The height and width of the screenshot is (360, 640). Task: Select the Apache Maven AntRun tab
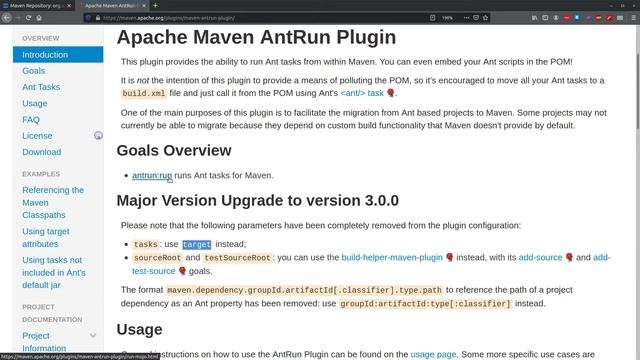(112, 6)
